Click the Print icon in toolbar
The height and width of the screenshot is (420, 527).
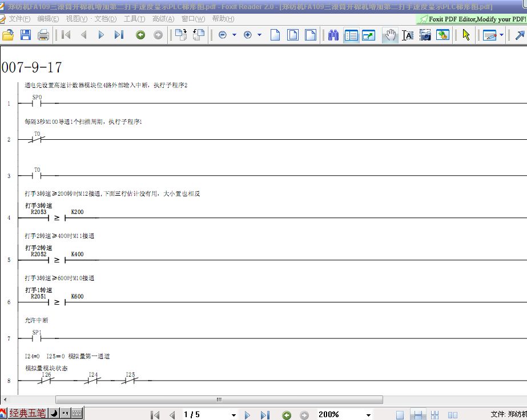(43, 35)
